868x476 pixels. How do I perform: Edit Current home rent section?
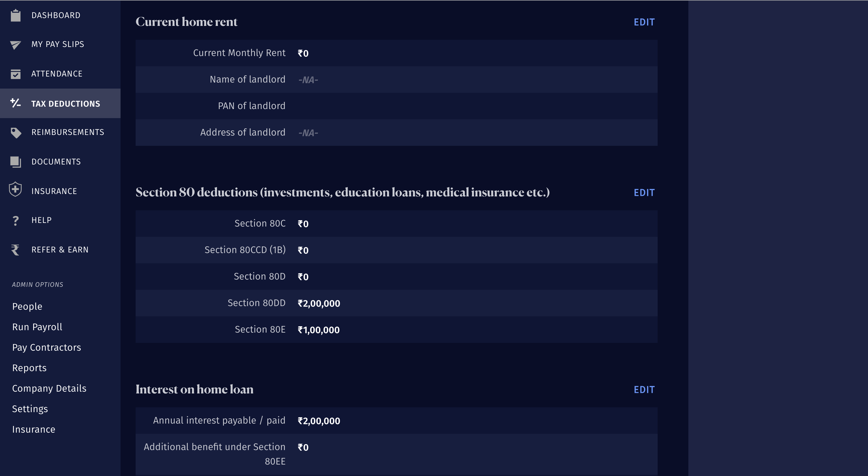[x=645, y=22]
